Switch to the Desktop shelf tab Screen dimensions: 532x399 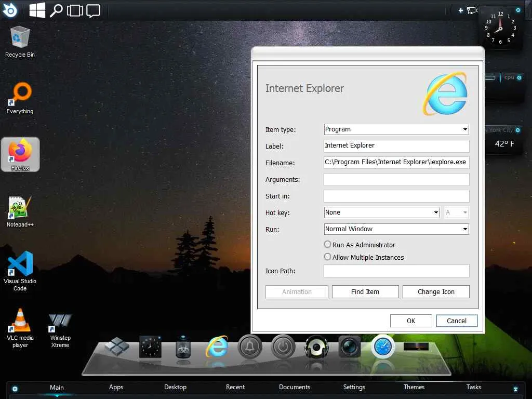point(176,387)
